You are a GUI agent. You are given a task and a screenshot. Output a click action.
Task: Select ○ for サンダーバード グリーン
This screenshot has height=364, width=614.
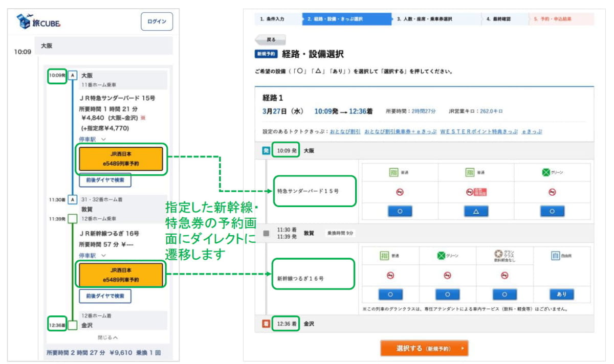553,211
